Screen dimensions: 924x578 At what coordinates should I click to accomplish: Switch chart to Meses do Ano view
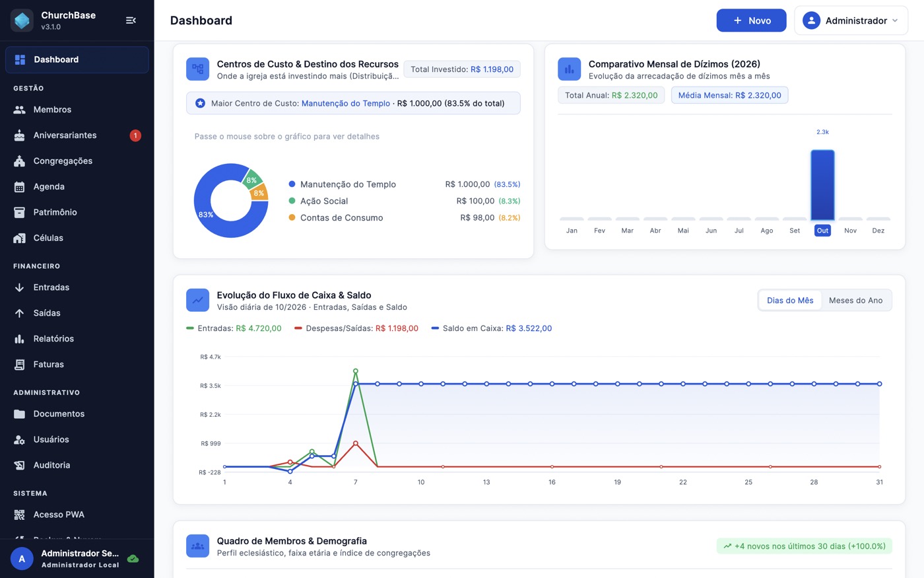click(x=855, y=301)
